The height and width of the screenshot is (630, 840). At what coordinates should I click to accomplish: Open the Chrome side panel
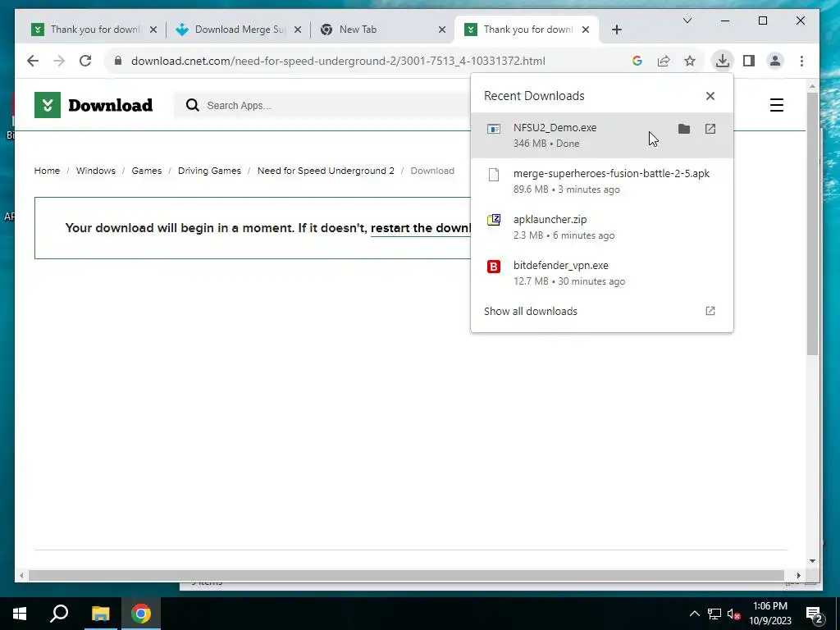tap(749, 61)
